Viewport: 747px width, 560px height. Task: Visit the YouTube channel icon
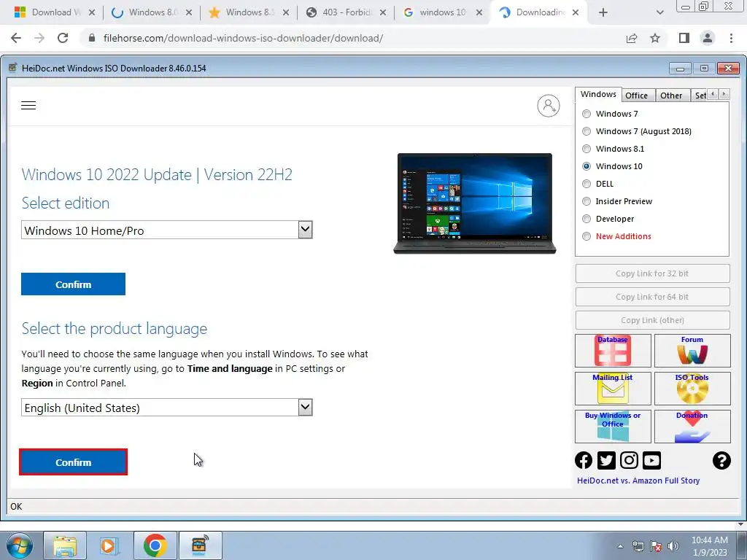[x=651, y=461]
